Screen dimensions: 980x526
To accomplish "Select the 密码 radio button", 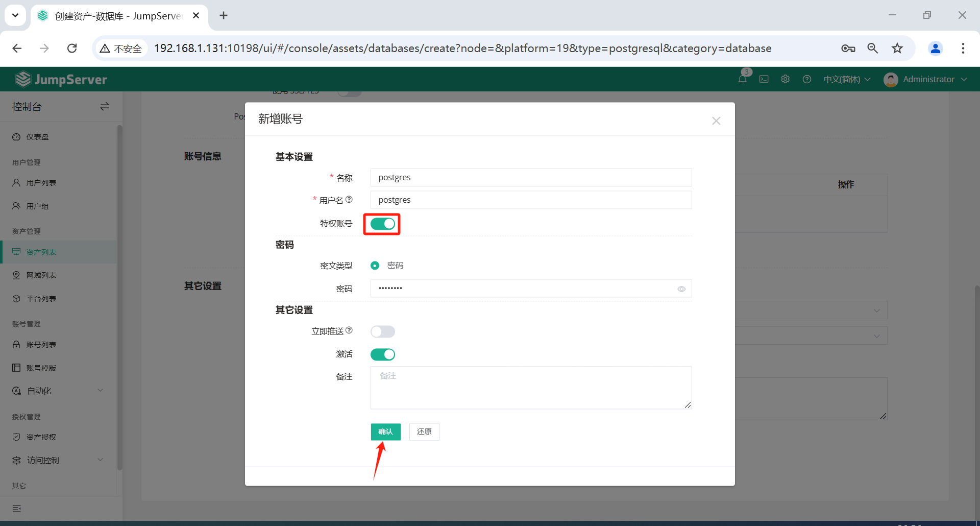I will tap(375, 266).
